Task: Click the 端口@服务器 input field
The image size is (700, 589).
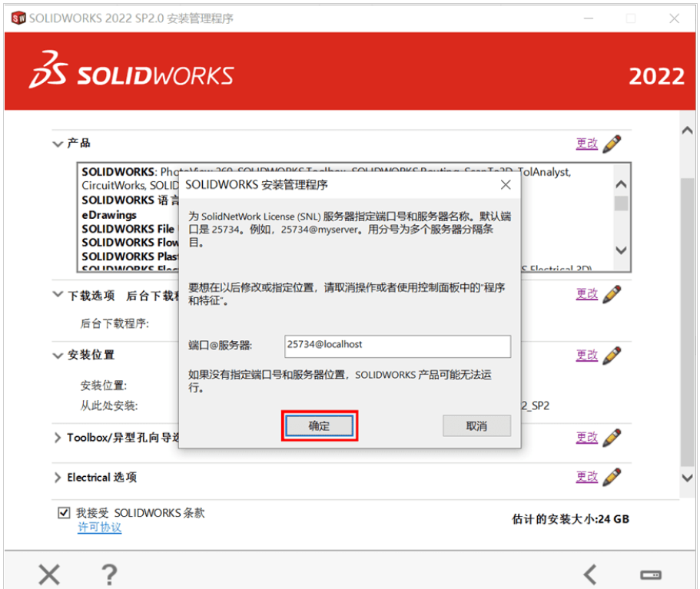Action: pos(397,346)
